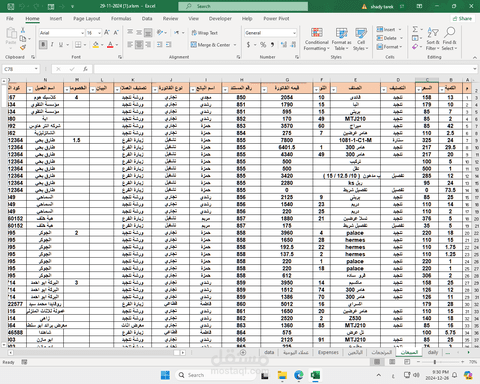Viewport: 480px width, 384px height.
Task: Click the New sheet plus button
Action: coord(243,352)
